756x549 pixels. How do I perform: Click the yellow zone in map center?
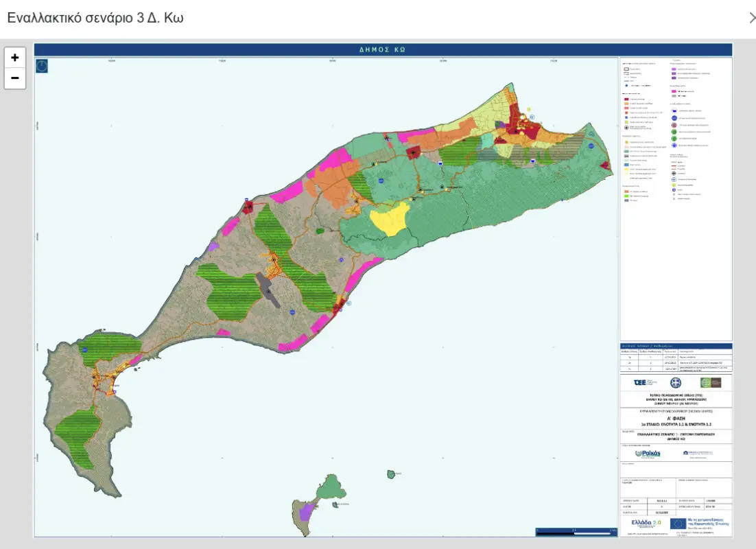coord(390,218)
